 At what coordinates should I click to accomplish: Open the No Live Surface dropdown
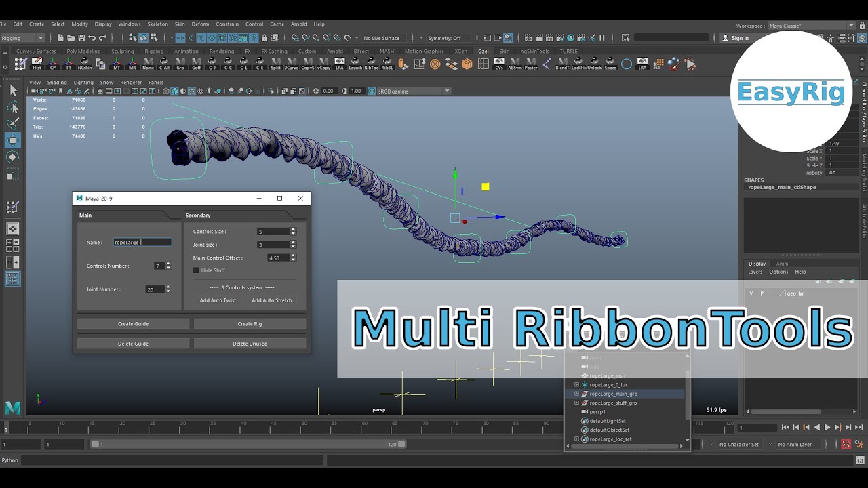[385, 38]
